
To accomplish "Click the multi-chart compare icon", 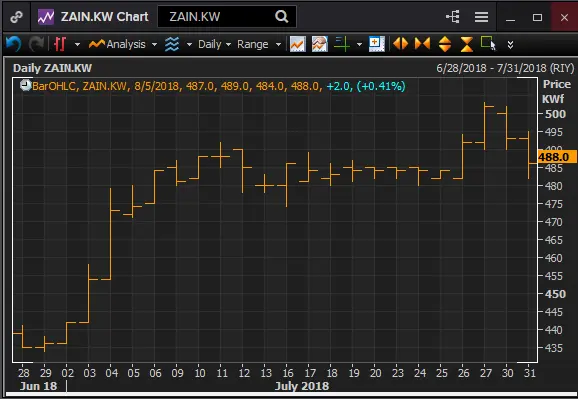I will point(320,44).
